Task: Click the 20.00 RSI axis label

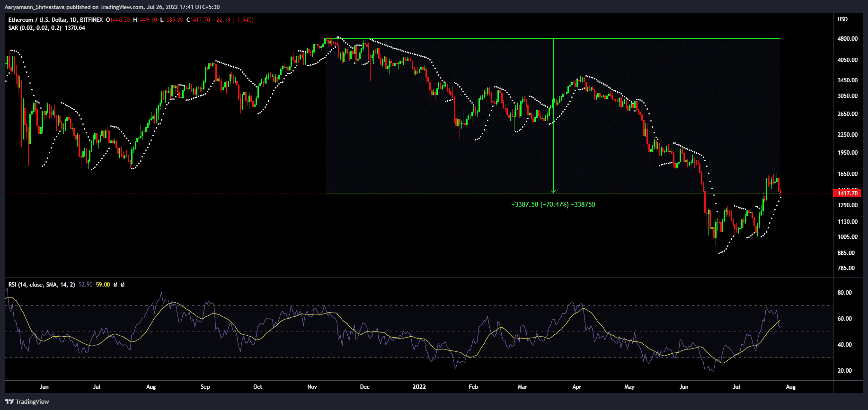Action: click(x=844, y=371)
